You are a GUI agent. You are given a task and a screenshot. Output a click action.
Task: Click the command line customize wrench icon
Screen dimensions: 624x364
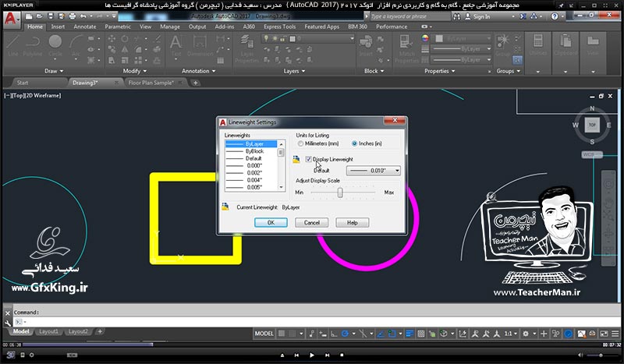(x=8, y=322)
